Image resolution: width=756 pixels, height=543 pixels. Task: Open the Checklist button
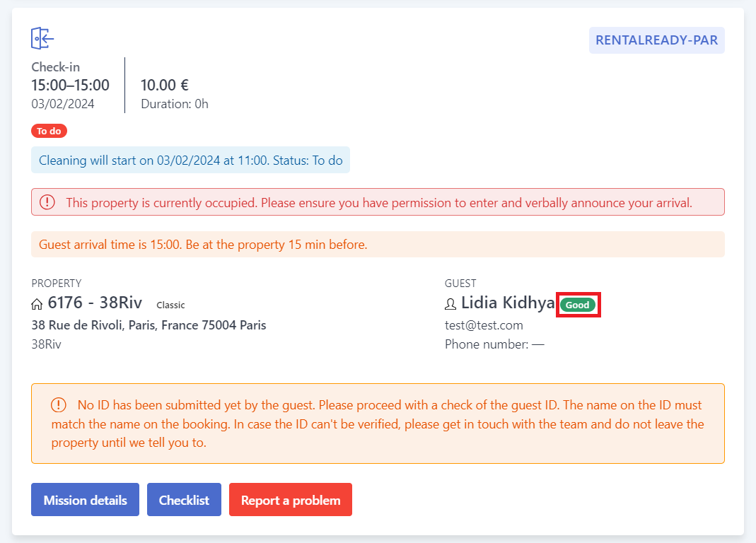coord(184,500)
